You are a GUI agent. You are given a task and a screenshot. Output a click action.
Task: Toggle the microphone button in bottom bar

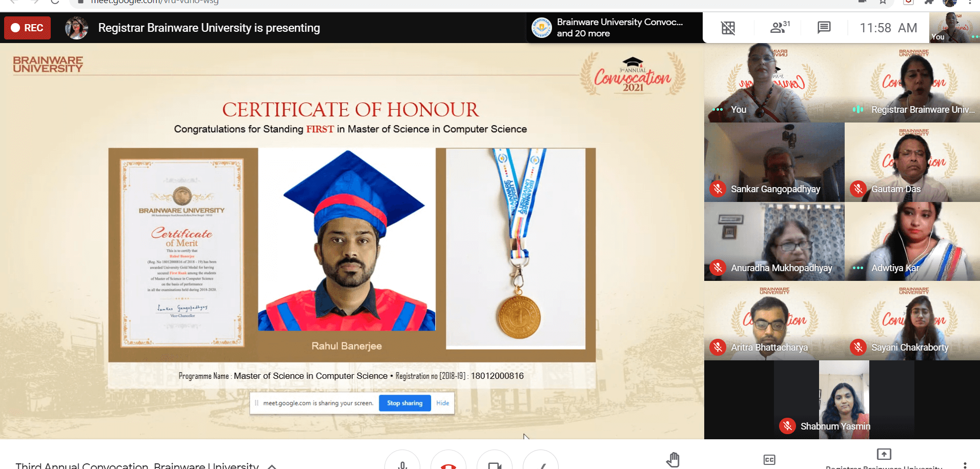pos(402,460)
